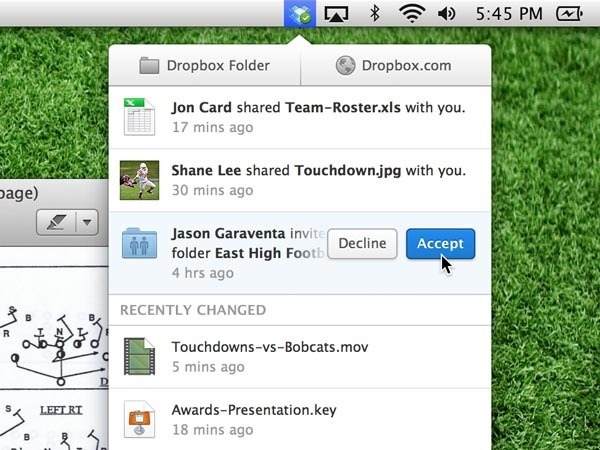The image size is (600, 450).
Task: Open the Dropbox Folder tab
Action: click(205, 65)
